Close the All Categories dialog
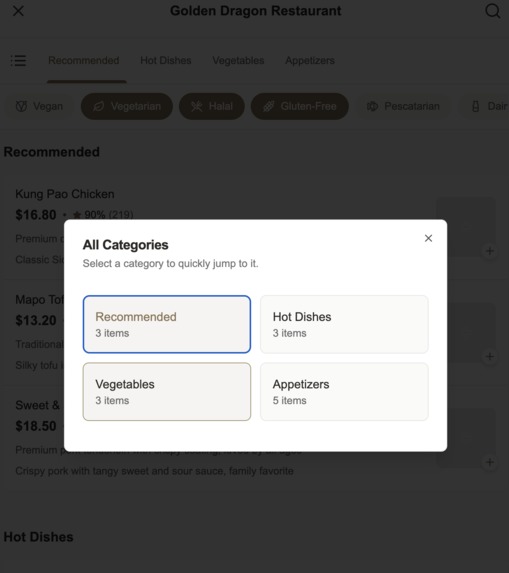The width and height of the screenshot is (509, 573). [428, 238]
